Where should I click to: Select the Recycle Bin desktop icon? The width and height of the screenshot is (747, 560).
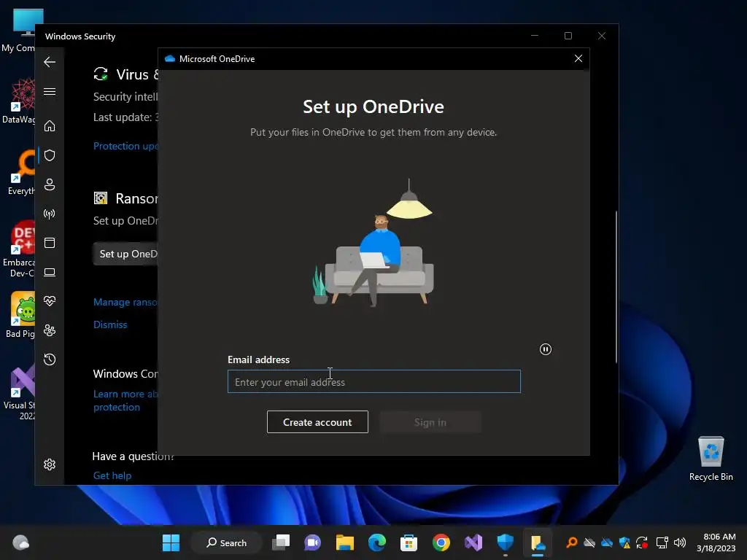click(x=711, y=459)
